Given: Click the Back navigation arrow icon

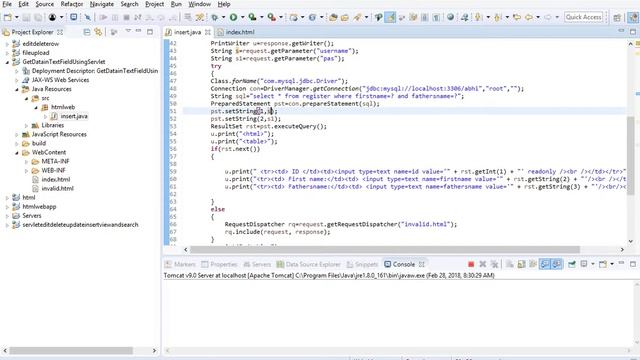Looking at the screenshot, I should tap(529, 17).
